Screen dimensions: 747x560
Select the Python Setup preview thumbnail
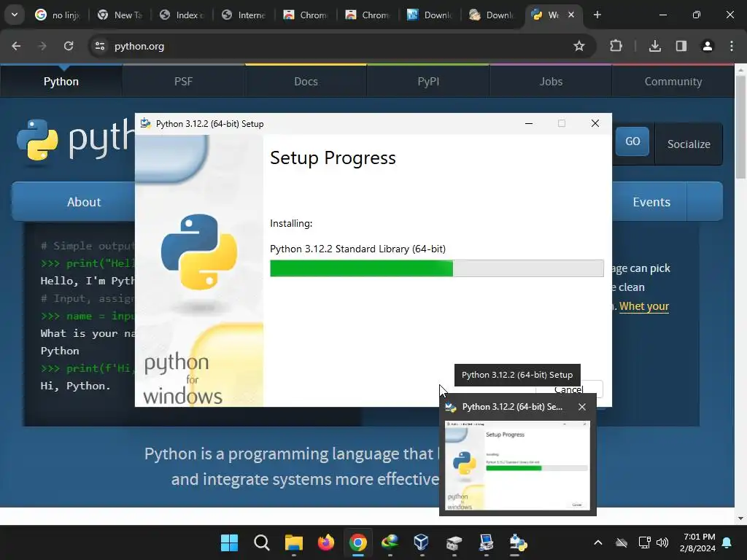click(x=517, y=466)
